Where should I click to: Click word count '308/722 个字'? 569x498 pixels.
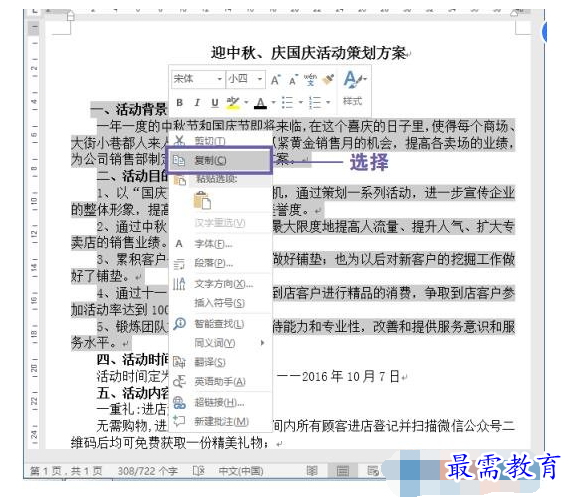[x=147, y=471]
